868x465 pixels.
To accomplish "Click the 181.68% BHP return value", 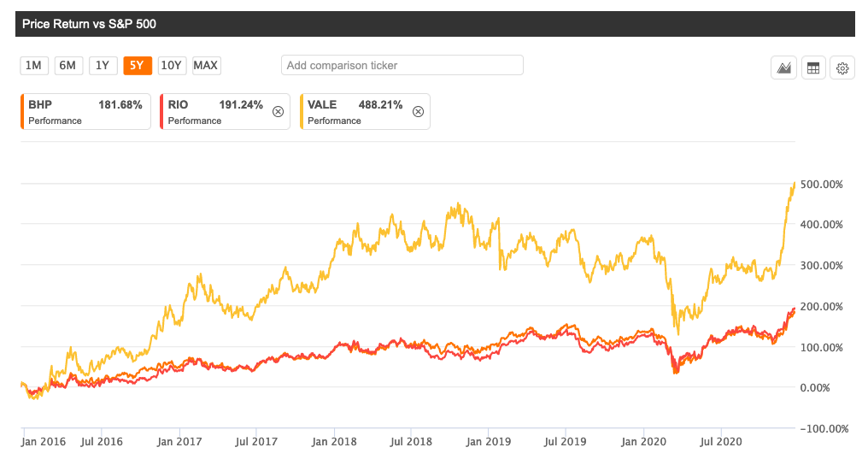I will point(120,104).
